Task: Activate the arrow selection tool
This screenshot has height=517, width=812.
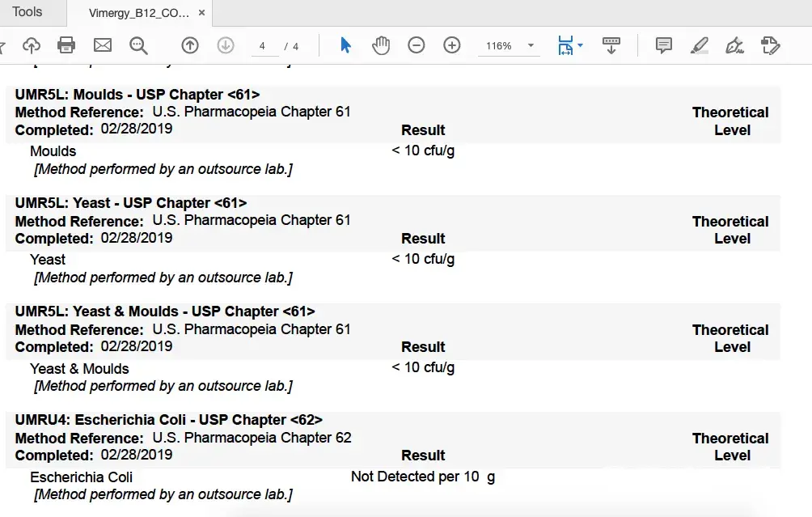Action: [x=345, y=45]
